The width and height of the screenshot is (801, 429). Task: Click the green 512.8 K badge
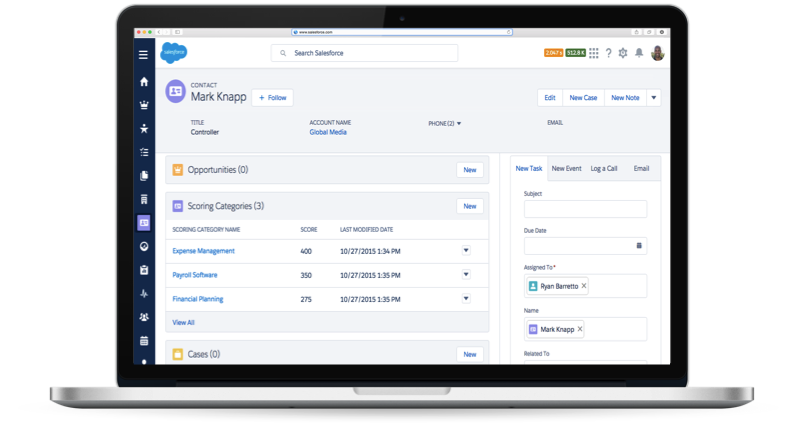tap(576, 53)
